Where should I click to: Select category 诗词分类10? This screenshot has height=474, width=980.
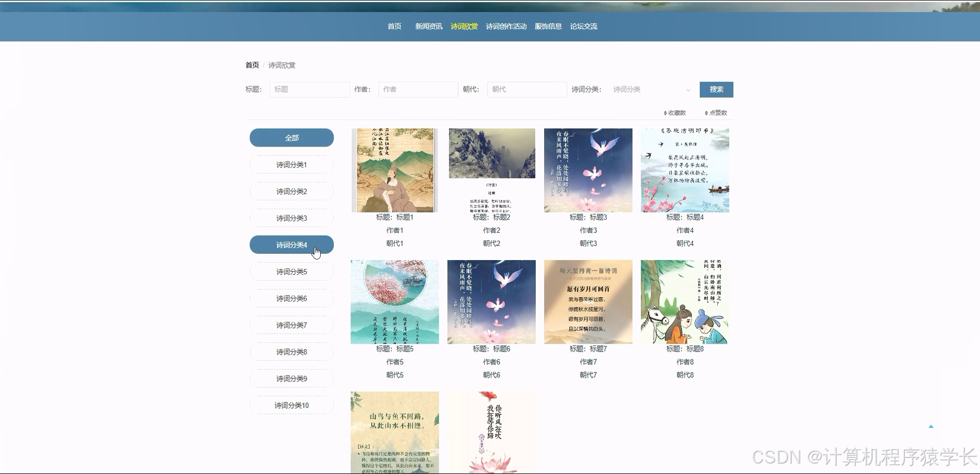click(291, 405)
